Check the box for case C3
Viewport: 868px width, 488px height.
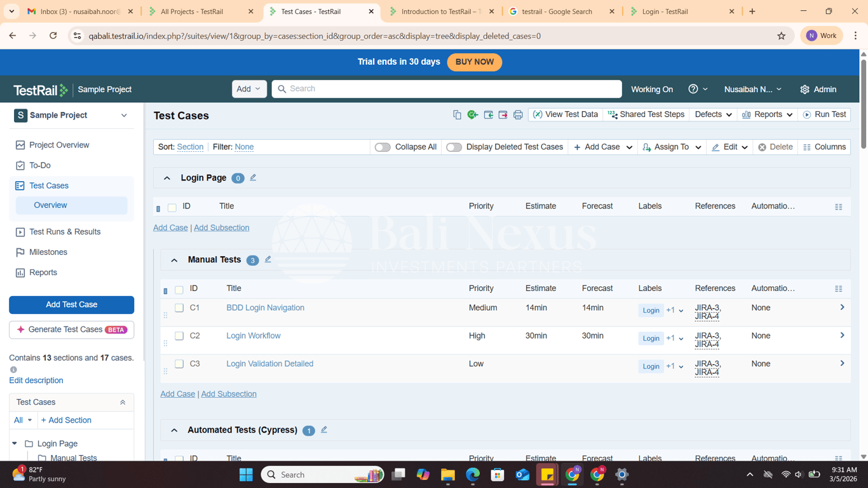[x=179, y=364]
